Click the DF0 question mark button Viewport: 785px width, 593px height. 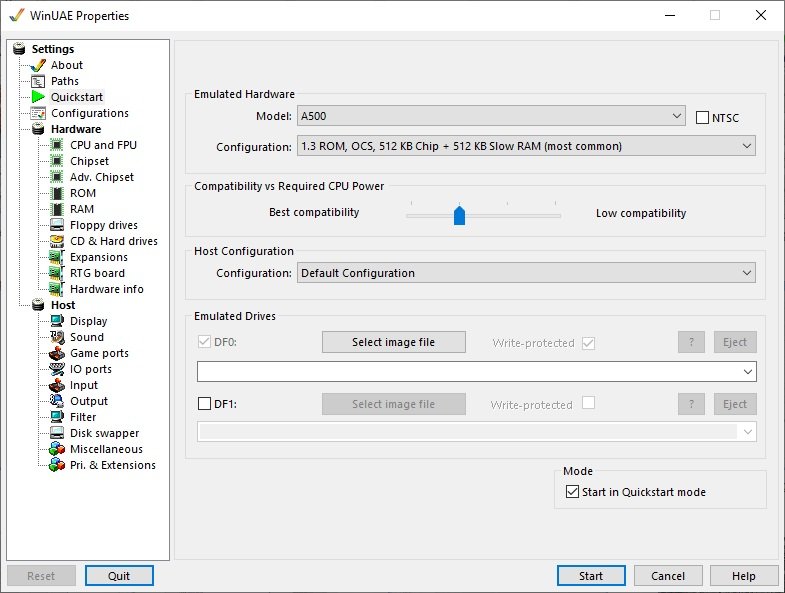pyautogui.click(x=691, y=342)
